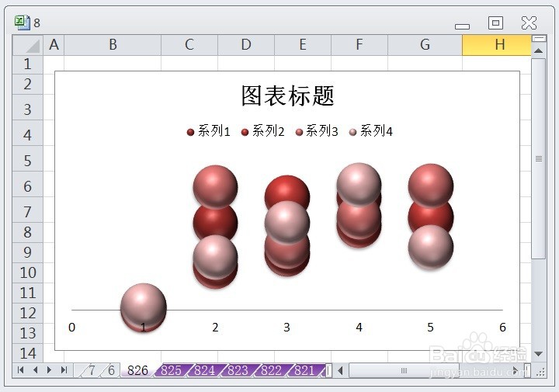This screenshot has width=559, height=392.
Task: Minimize the workbook window
Action: click(x=463, y=26)
